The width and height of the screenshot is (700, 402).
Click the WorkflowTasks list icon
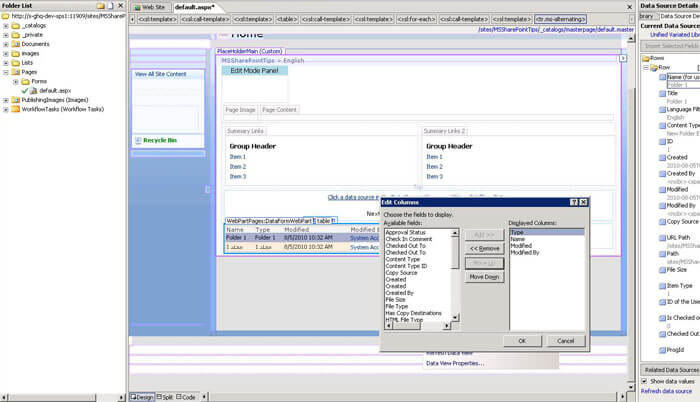(16, 109)
